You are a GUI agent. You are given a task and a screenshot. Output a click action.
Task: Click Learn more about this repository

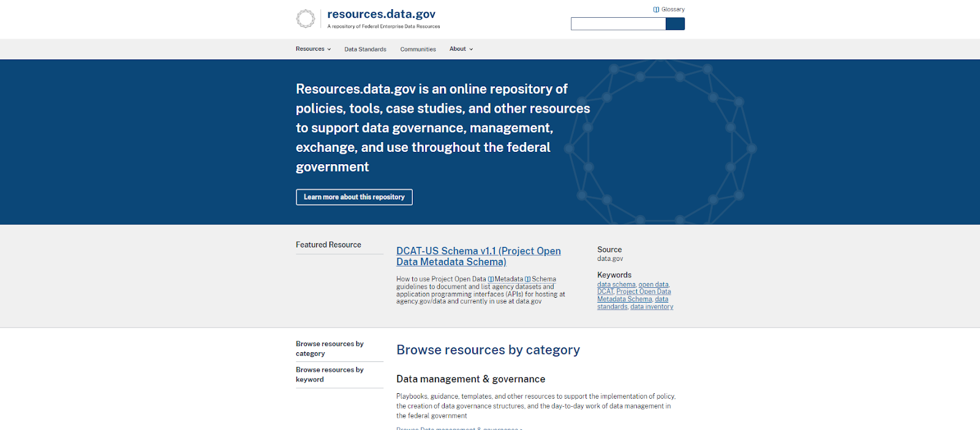click(354, 197)
